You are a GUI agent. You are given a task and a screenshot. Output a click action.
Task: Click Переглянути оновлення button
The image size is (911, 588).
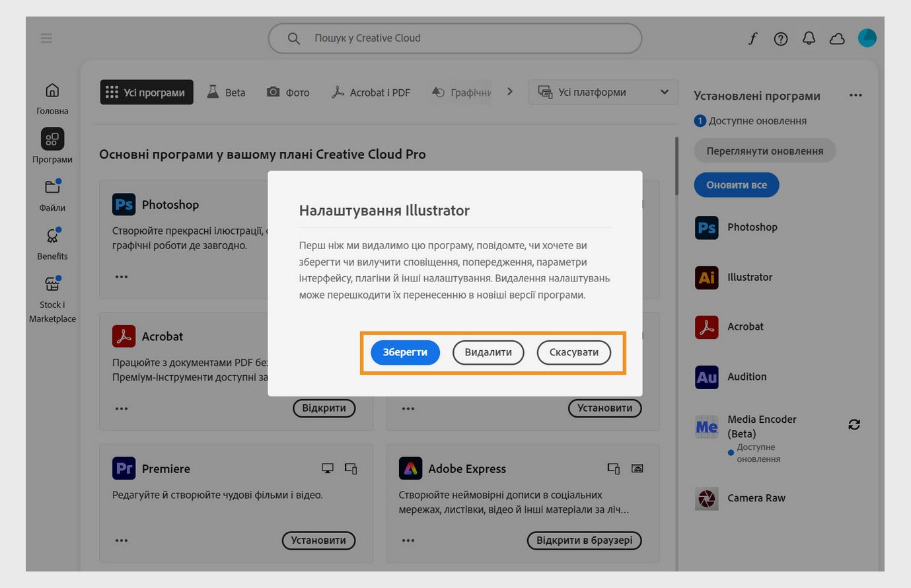765,151
